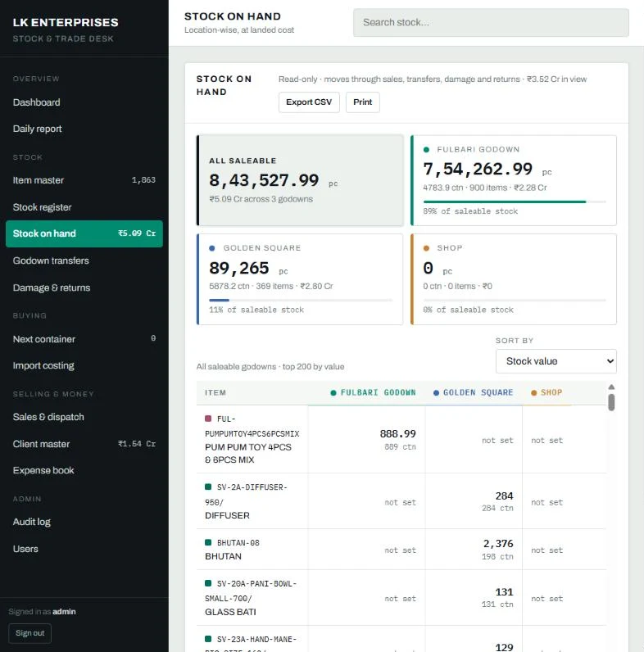Screen dimensions: 644x652
Task: Open the Users admin page
Action: pyautogui.click(x=84, y=549)
